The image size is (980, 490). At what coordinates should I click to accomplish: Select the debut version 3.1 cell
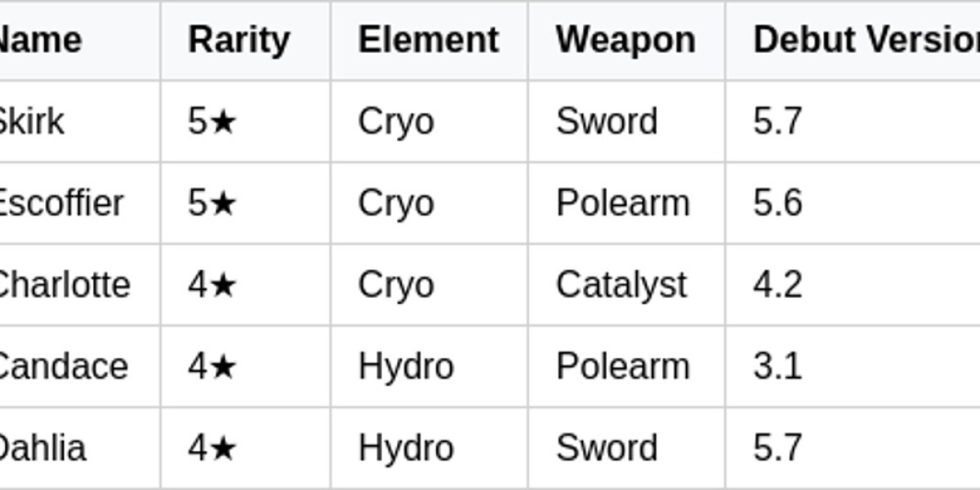coord(777,367)
